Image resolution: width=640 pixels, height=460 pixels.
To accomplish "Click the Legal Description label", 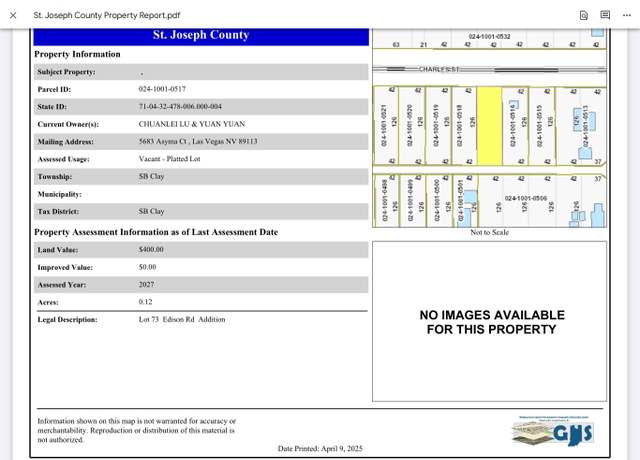I will click(67, 320).
